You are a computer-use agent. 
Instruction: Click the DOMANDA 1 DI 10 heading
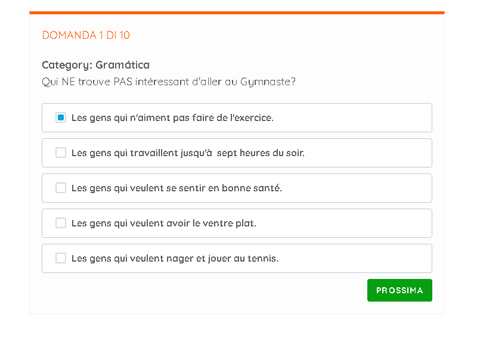click(86, 35)
